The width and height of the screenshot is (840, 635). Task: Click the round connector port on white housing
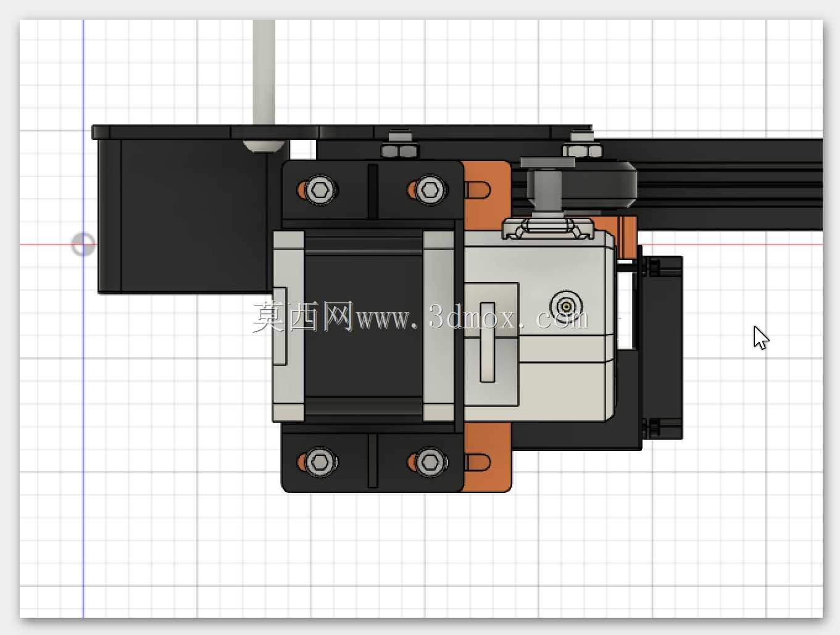tap(566, 306)
